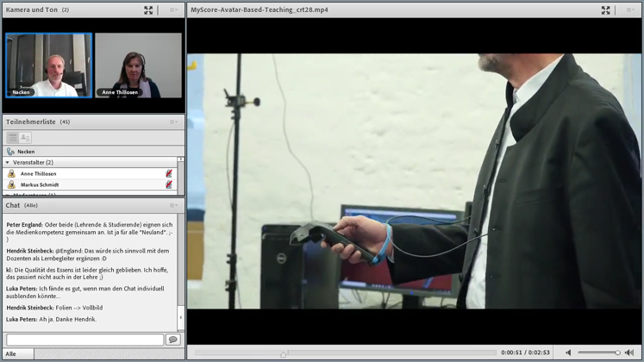
Task: Open the Teilnehmerliste pod options menu
Action: [173, 122]
